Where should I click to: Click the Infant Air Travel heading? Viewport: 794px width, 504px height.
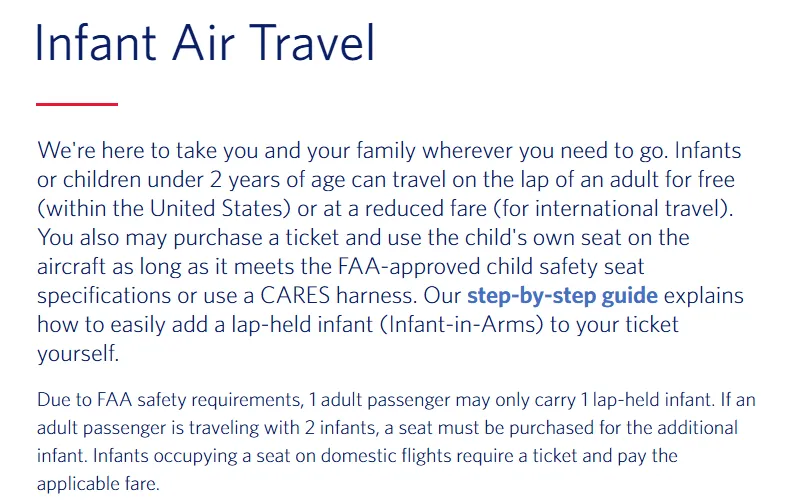[205, 43]
